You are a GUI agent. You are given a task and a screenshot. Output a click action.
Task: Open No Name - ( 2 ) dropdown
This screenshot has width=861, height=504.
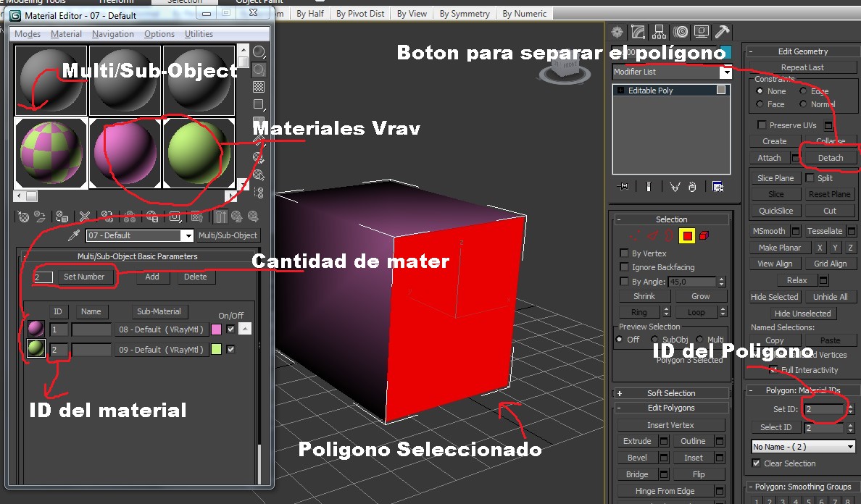pyautogui.click(x=803, y=446)
